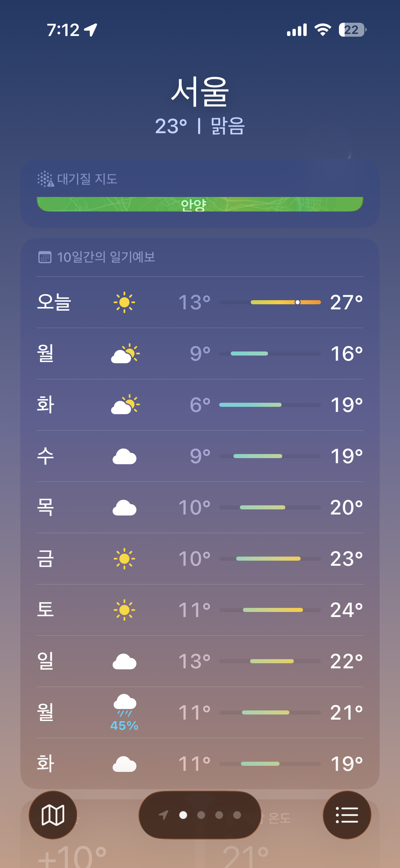Open the 오늘 forecast row

[x=54, y=302]
